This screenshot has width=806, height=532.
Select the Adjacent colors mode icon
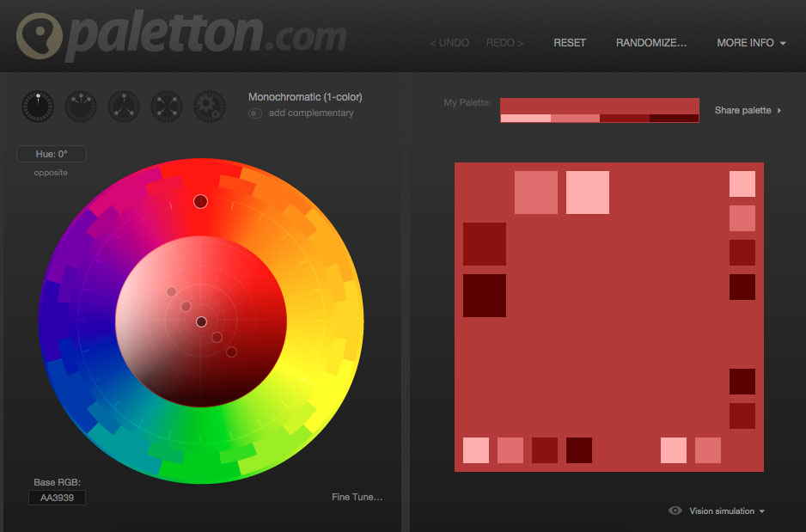tap(81, 107)
